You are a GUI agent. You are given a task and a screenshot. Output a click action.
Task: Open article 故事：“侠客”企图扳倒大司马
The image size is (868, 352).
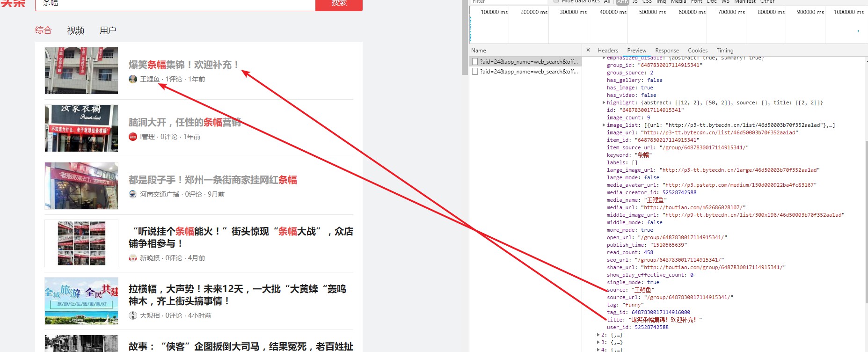241,346
